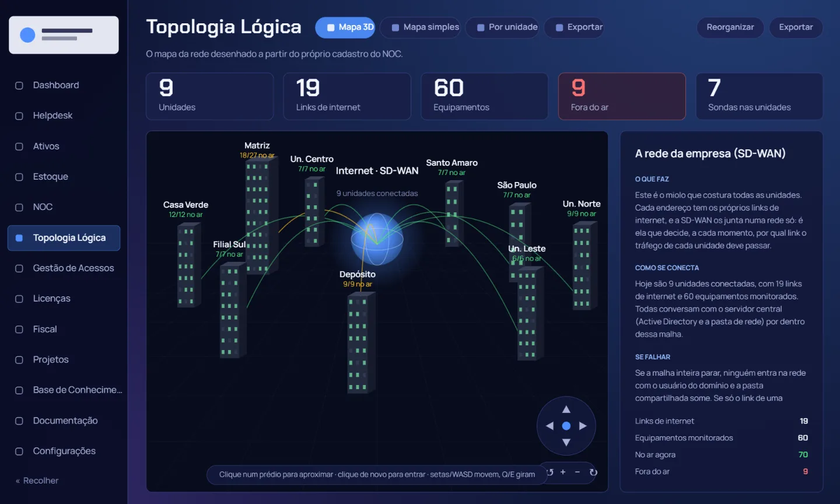The image size is (840, 504).
Task: Collapse the sidebar with Recolher
Action: (37, 481)
